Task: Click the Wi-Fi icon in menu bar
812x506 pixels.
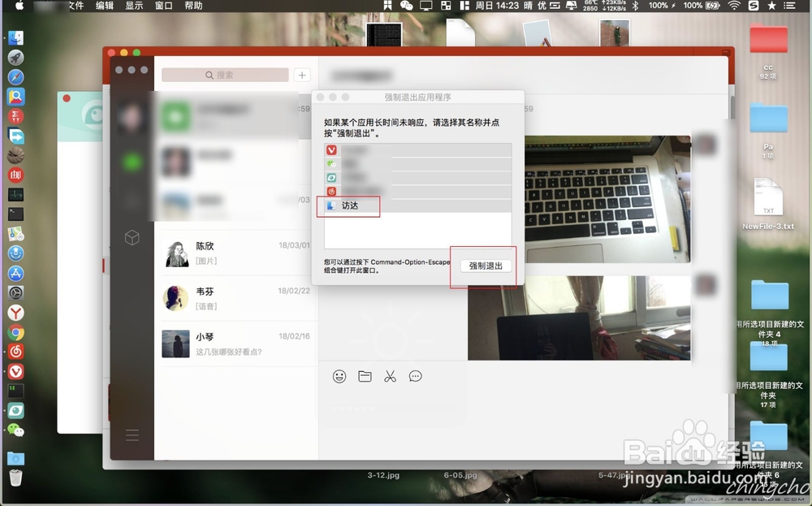Action: click(x=734, y=6)
